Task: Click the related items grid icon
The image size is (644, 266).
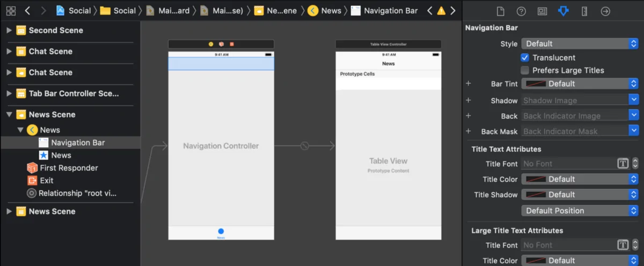Action: 11,11
